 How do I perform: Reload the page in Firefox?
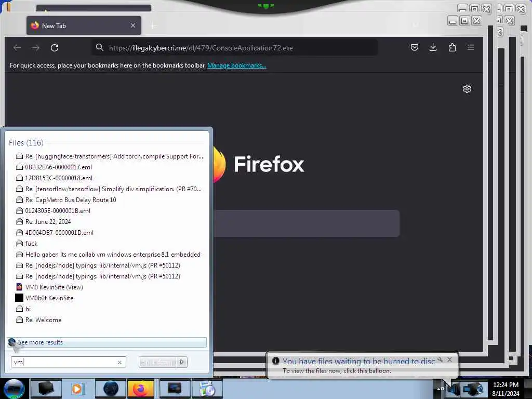pos(55,48)
